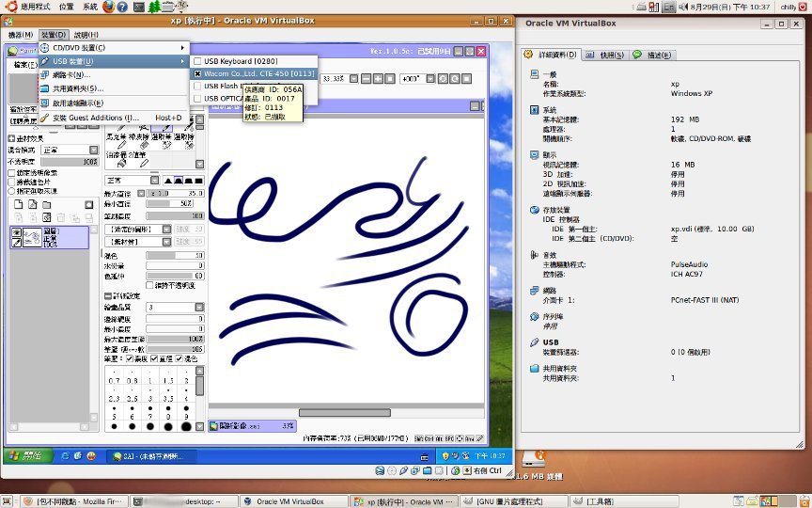Toggle pen pressure density checkbox (濃度)
The width and height of the screenshot is (812, 508).
pos(130,358)
